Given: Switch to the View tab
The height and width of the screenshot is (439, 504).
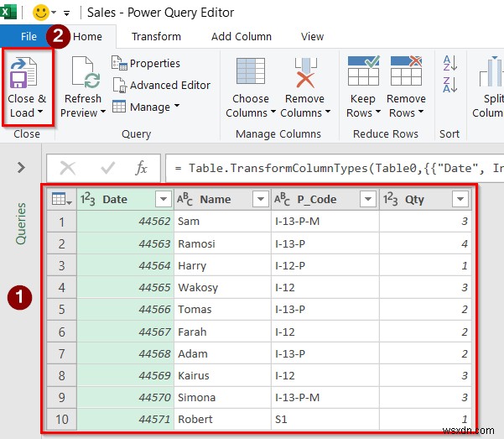Looking at the screenshot, I should click(x=312, y=36).
